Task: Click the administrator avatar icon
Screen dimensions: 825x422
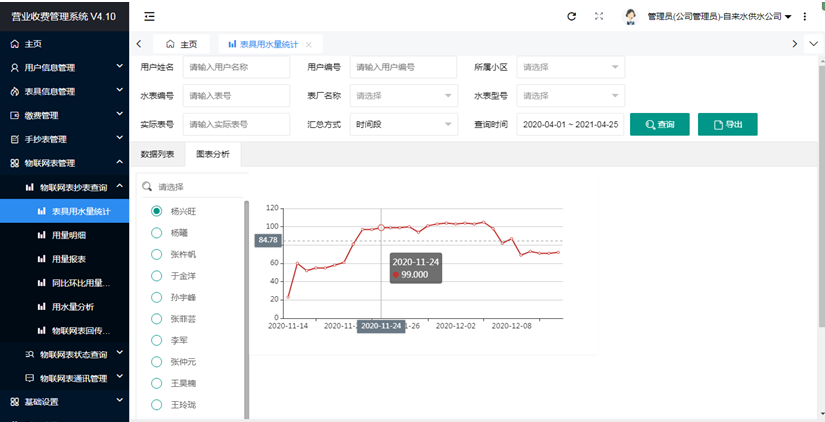Action: click(631, 17)
